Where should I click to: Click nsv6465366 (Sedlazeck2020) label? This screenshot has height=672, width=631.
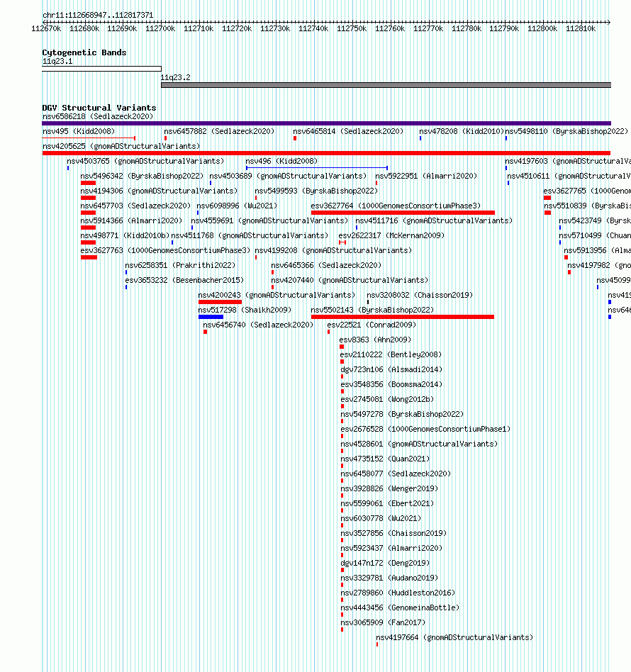pos(326,266)
